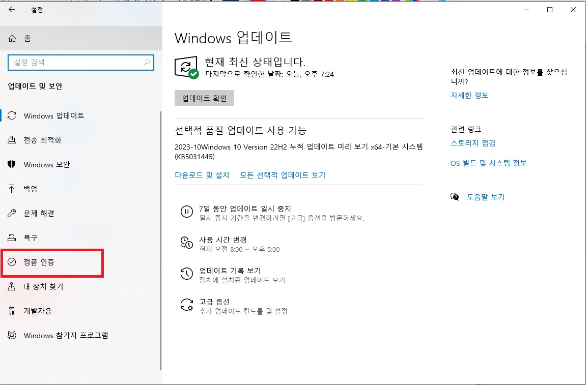
Task: Open the Windows 보안 sidebar section
Action: tap(80, 164)
